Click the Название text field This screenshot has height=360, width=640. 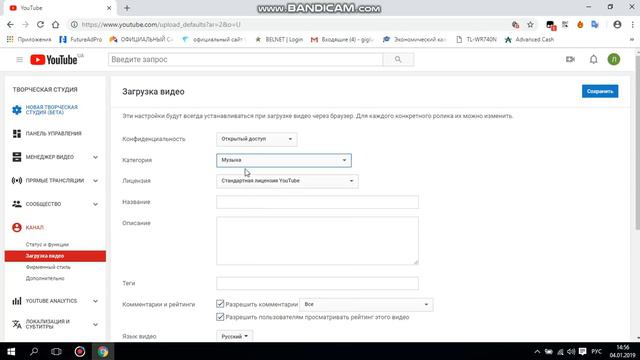click(x=317, y=202)
